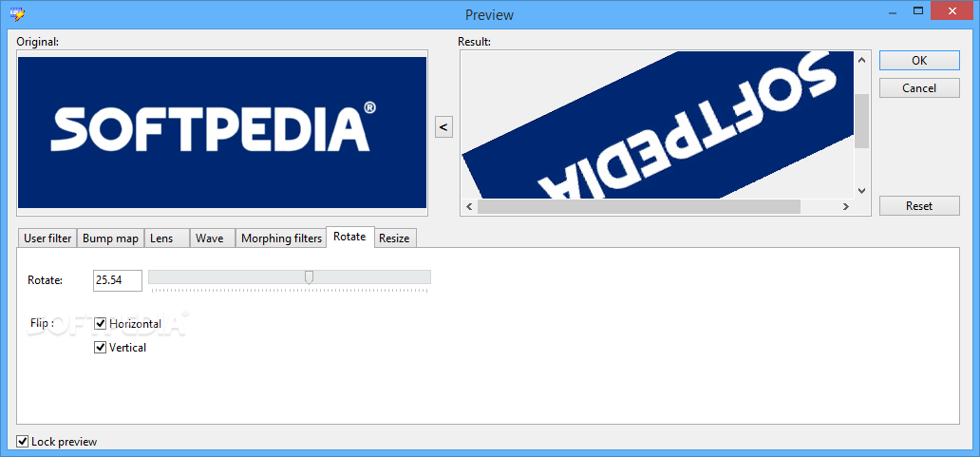Maximize the Preview window
The height and width of the screenshot is (457, 980).
coord(917,10)
